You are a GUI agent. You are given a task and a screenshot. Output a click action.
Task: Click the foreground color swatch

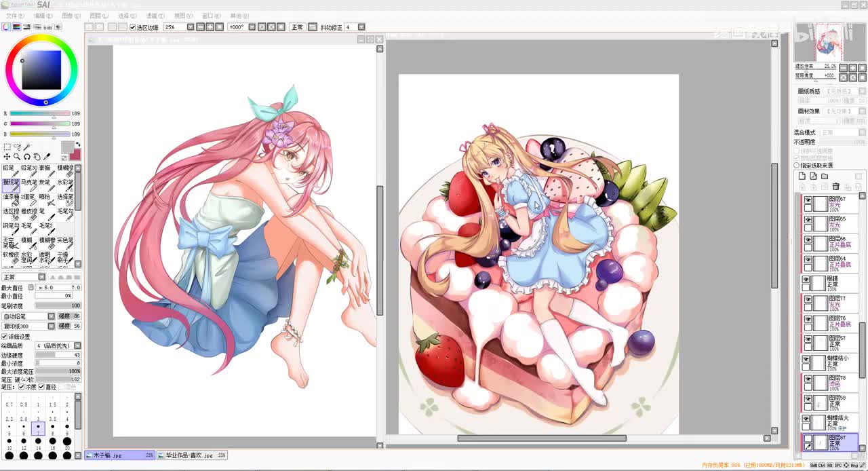pos(67,147)
